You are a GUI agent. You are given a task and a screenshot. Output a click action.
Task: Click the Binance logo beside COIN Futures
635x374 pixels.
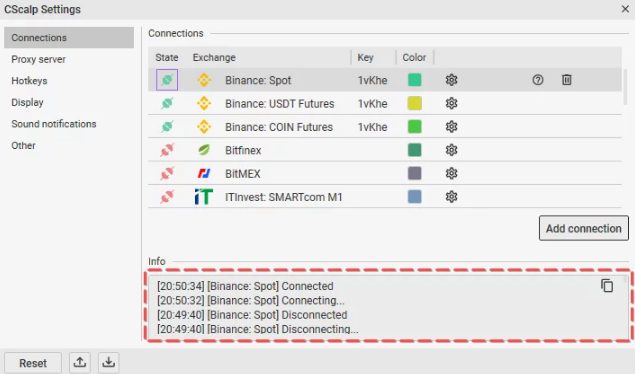pos(204,127)
